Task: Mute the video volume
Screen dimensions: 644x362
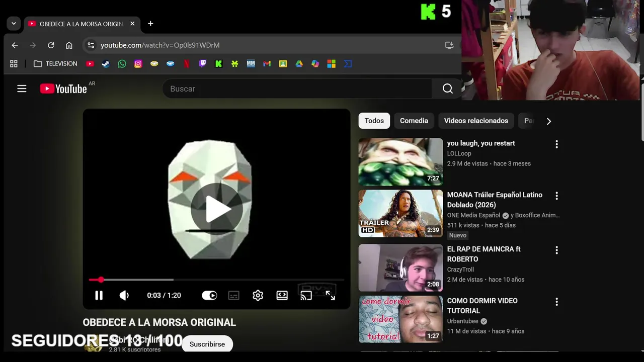Action: click(x=124, y=296)
